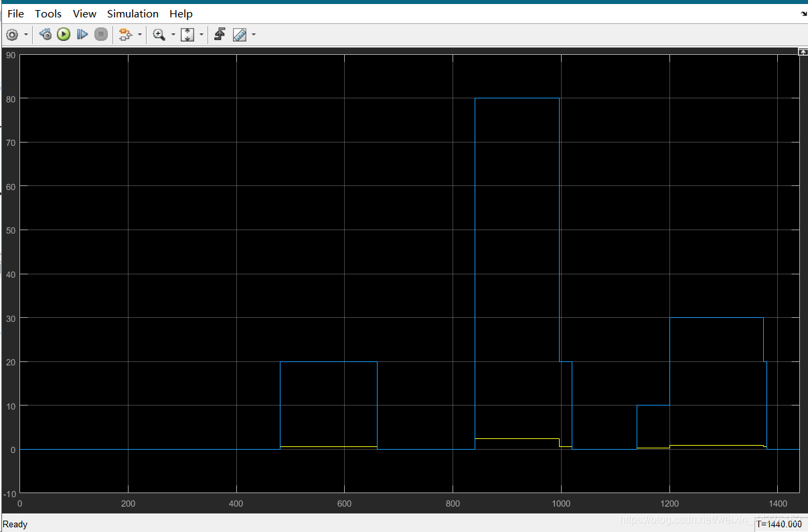The height and width of the screenshot is (532, 808).
Task: Click the maximize axes button at plot corner
Action: coord(803,52)
